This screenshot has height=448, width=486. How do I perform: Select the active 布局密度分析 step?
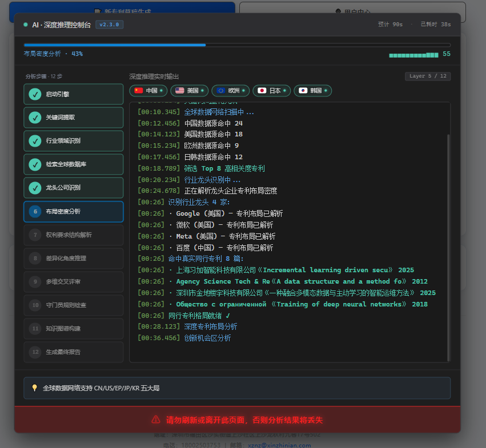coord(74,212)
